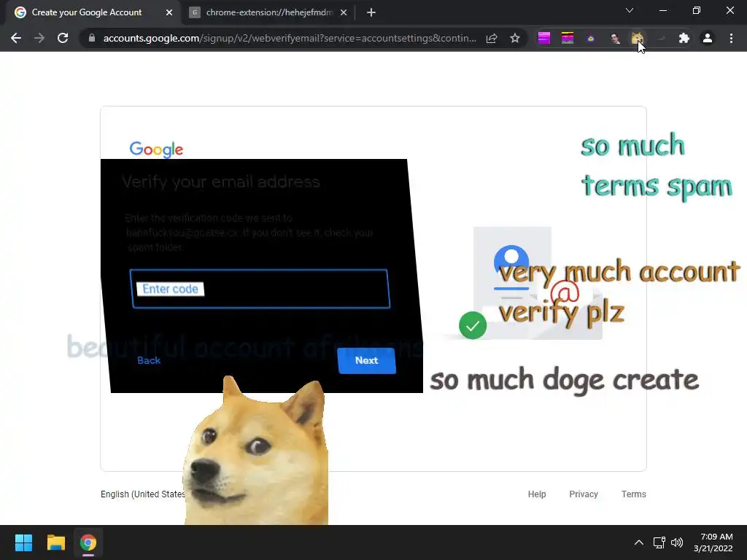Go back to the previous page
Image resolution: width=747 pixels, height=560 pixels.
[x=16, y=38]
